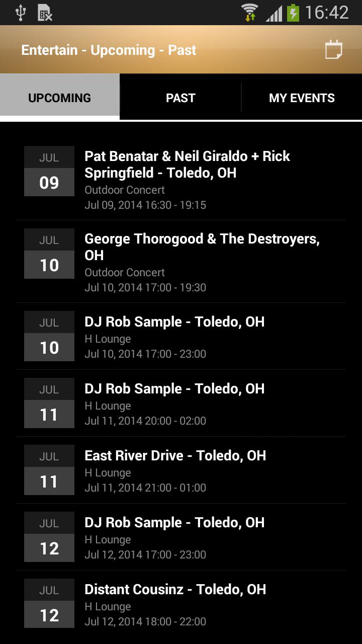Image resolution: width=362 pixels, height=644 pixels.
Task: Tap the calendar icon in header
Action: (333, 50)
